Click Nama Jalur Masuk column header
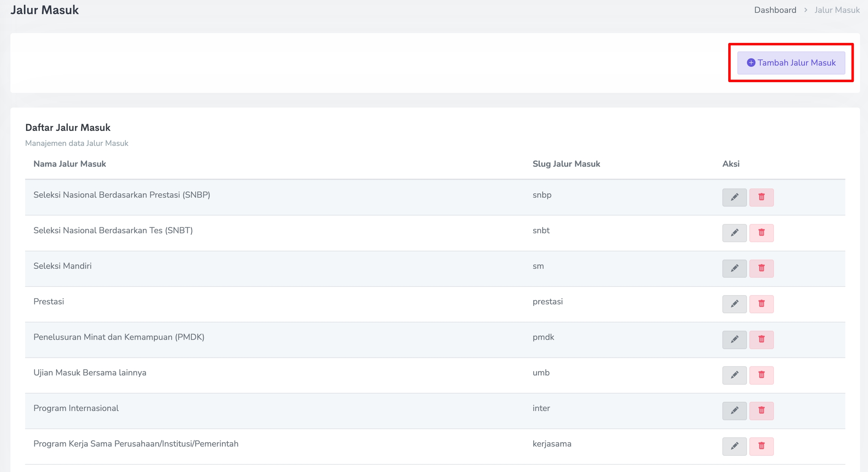 point(70,164)
